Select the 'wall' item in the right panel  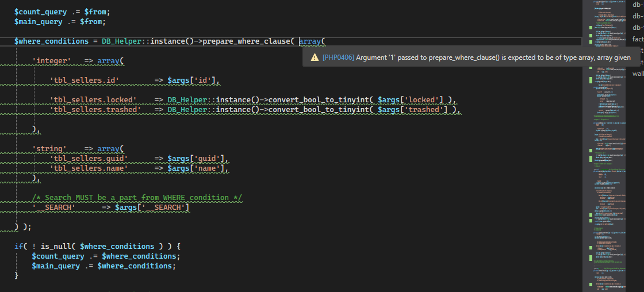click(638, 74)
